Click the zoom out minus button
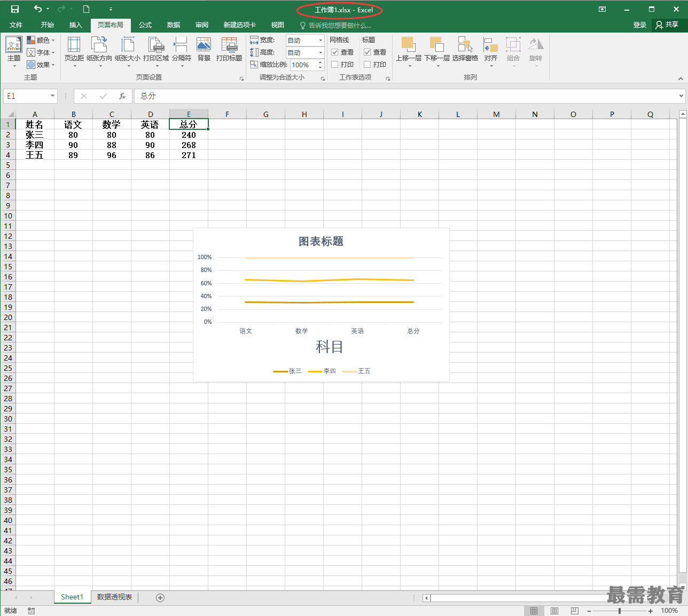The height and width of the screenshot is (616, 688). click(589, 611)
